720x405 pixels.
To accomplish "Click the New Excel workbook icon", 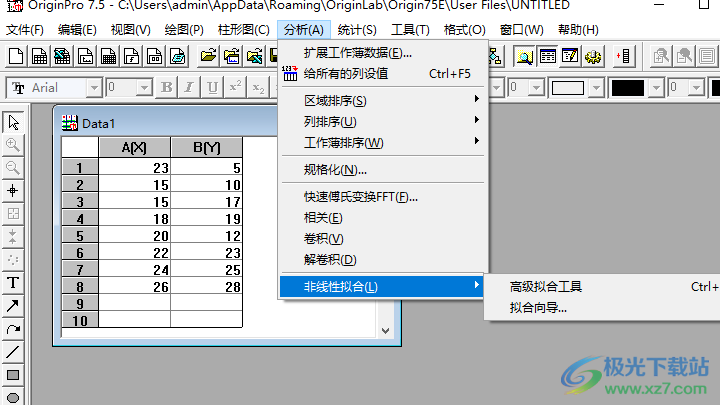I will click(62, 56).
